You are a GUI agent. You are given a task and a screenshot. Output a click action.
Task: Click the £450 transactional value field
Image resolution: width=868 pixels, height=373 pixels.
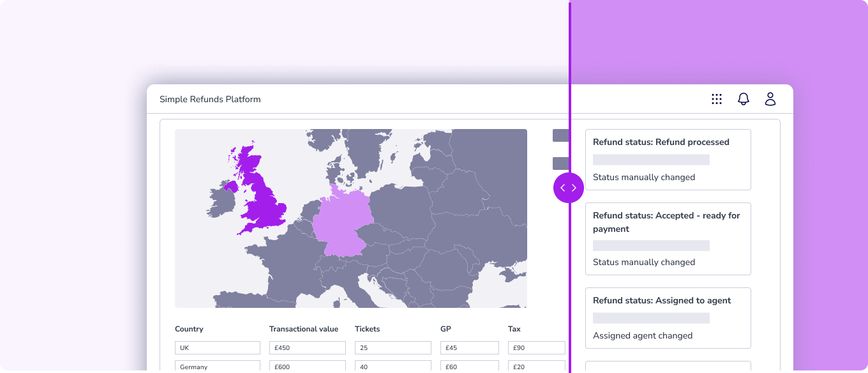click(307, 348)
